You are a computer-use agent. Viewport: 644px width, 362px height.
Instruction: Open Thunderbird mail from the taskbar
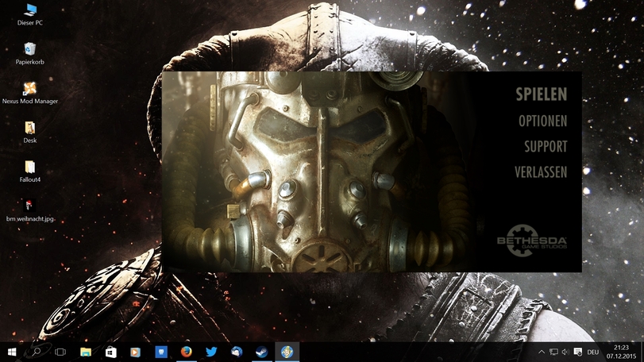point(237,352)
